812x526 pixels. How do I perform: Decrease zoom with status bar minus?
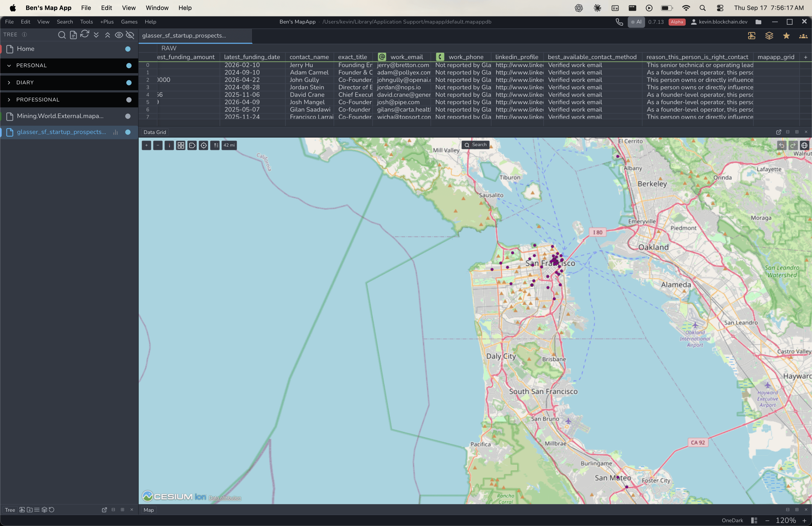pyautogui.click(x=767, y=521)
